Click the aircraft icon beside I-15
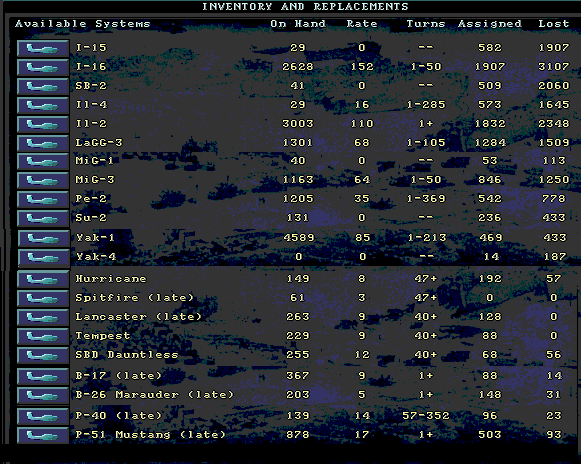This screenshot has height=464, width=581. click(43, 48)
